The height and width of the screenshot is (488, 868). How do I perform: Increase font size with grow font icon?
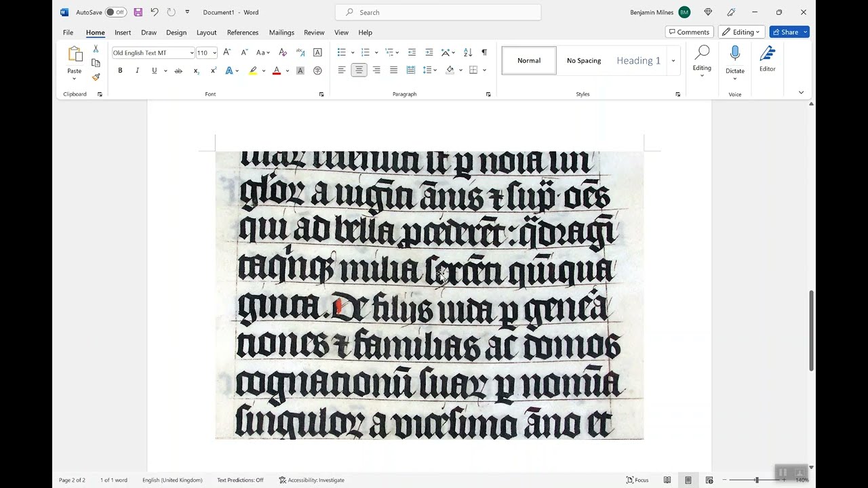(227, 52)
